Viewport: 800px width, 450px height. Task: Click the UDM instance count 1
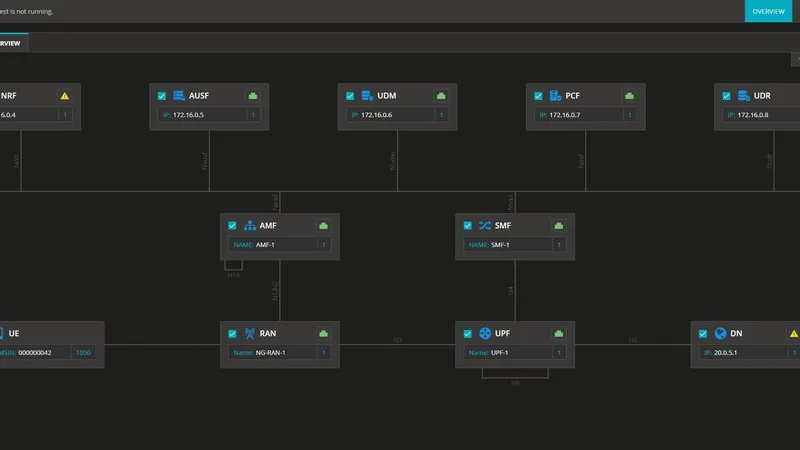[x=441, y=115]
